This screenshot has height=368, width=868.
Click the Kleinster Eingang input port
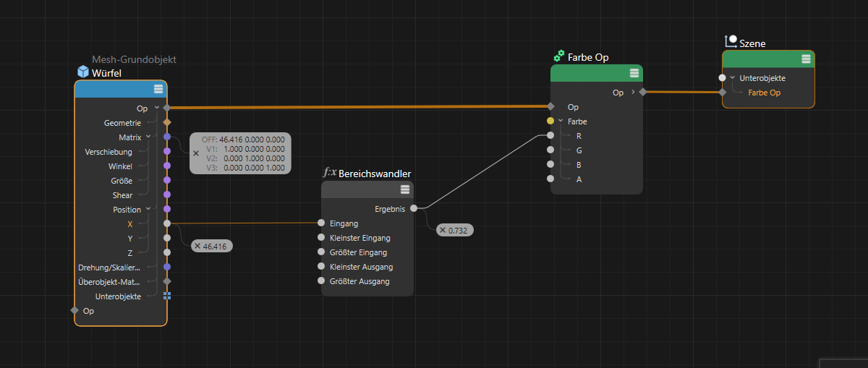coord(321,238)
